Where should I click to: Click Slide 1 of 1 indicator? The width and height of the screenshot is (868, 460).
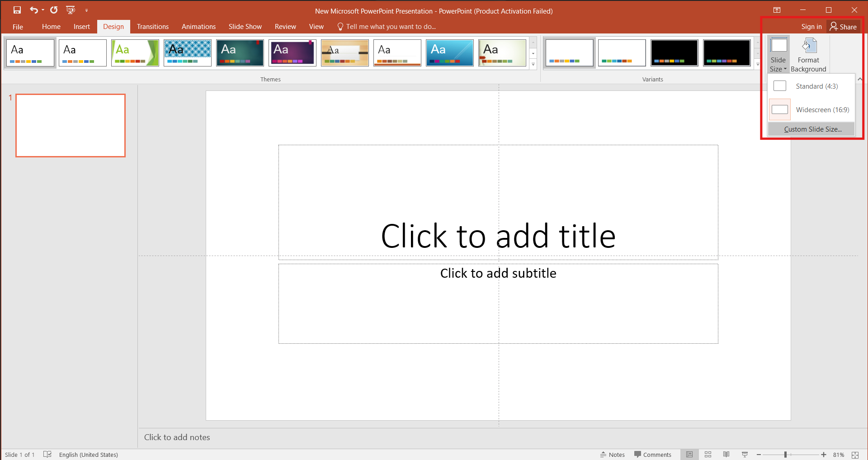20,455
